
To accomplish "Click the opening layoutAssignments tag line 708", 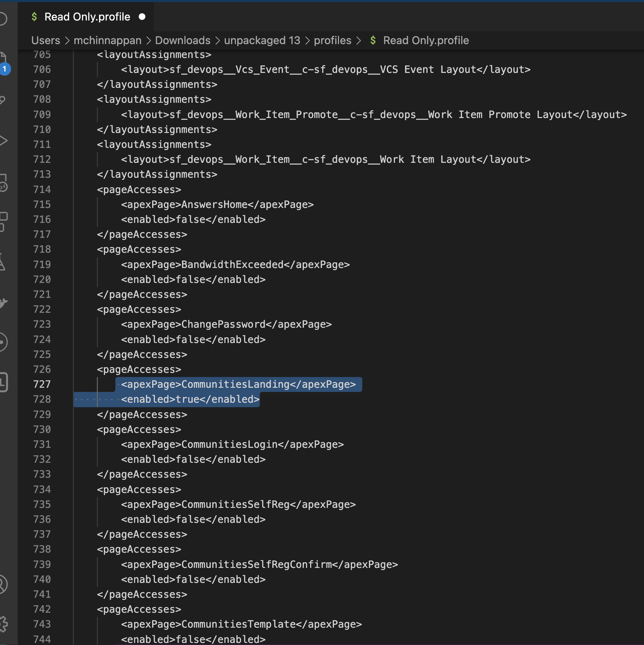I will pyautogui.click(x=154, y=99).
